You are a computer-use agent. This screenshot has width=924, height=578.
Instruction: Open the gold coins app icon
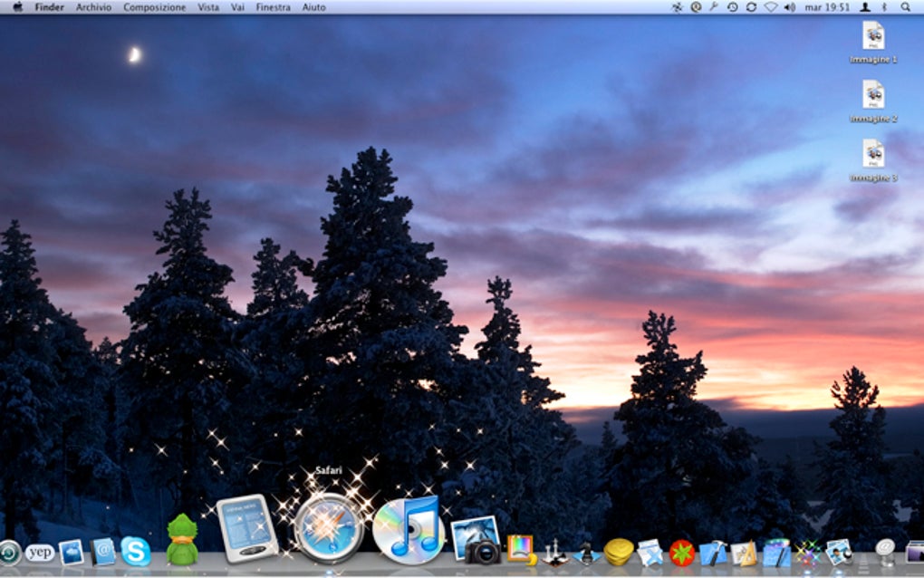tap(618, 552)
